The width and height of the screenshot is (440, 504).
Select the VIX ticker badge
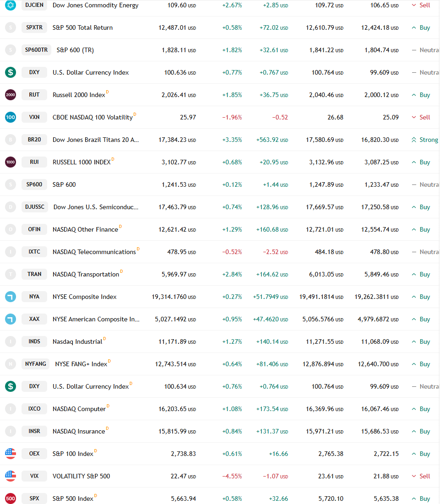coord(34,476)
